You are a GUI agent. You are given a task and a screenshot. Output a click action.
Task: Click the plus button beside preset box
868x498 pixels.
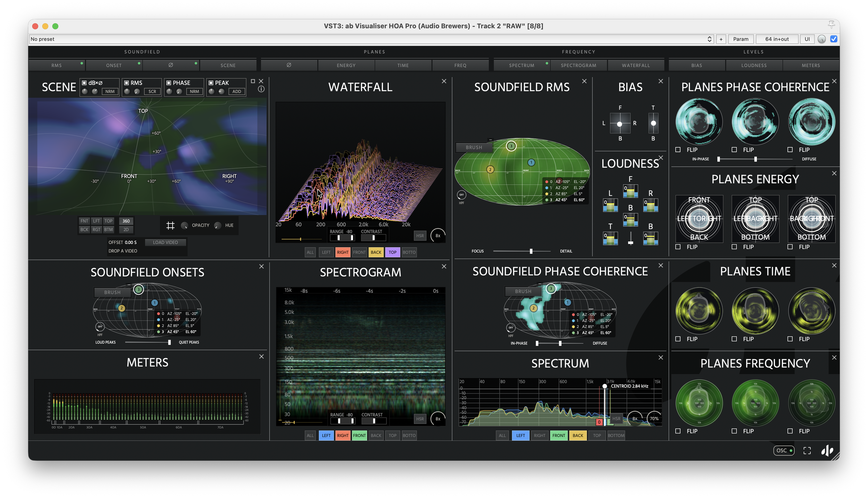pos(721,39)
